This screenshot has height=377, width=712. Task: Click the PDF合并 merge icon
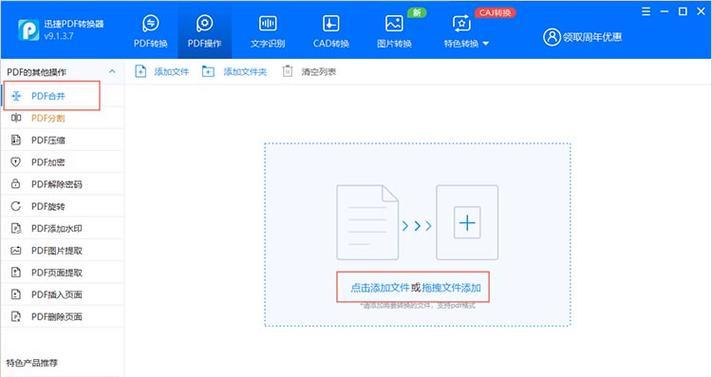click(x=16, y=96)
